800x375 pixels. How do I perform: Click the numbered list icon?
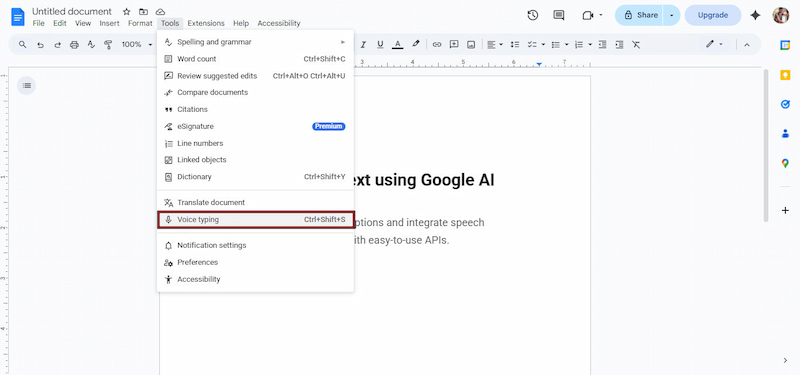pos(579,44)
